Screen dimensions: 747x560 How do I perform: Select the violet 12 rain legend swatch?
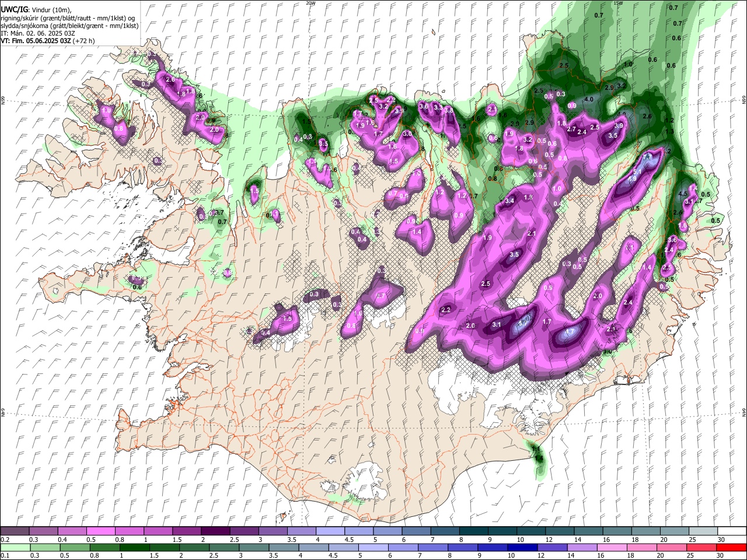point(552,547)
